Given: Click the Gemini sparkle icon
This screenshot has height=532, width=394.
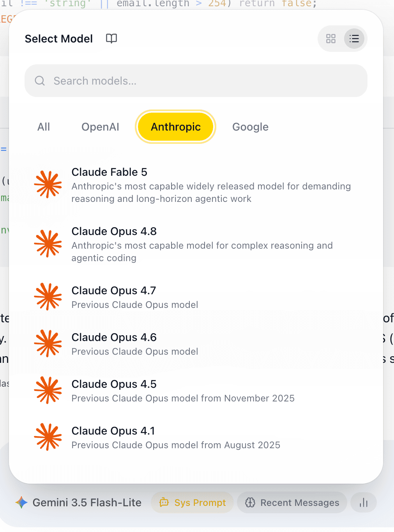Looking at the screenshot, I should (x=21, y=503).
